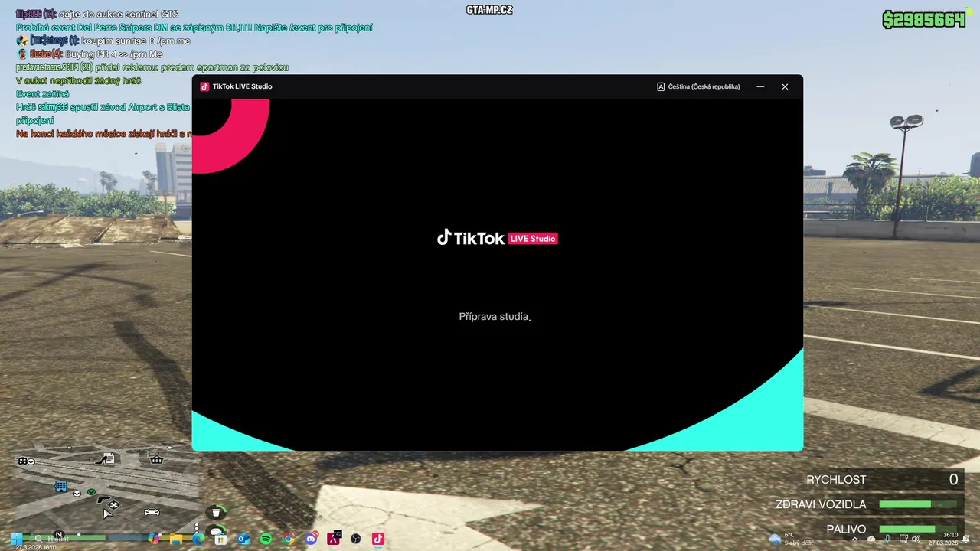The image size is (980, 551).
Task: Minimize the TikTok LIVE Studio window
Action: coord(760,86)
